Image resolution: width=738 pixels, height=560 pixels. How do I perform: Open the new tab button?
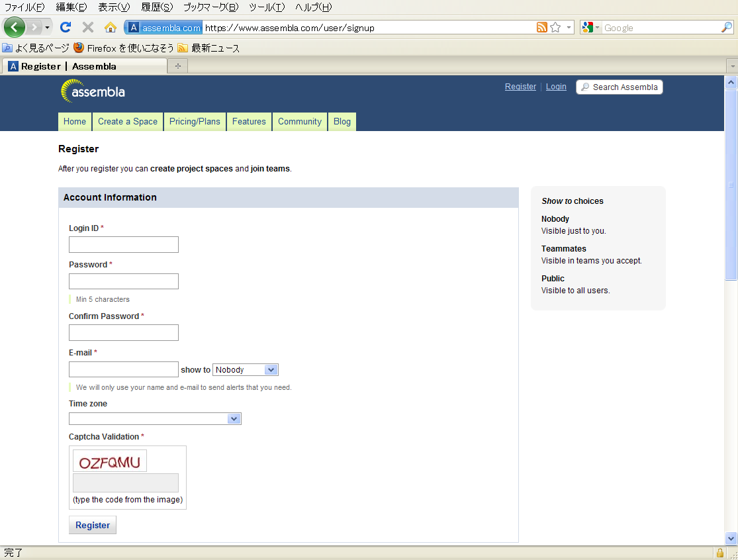tap(177, 66)
